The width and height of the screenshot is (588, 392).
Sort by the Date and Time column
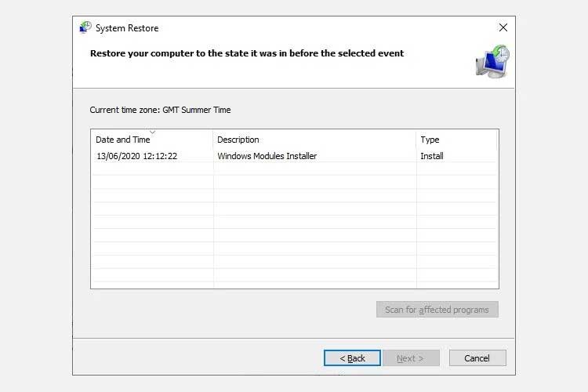pos(123,140)
